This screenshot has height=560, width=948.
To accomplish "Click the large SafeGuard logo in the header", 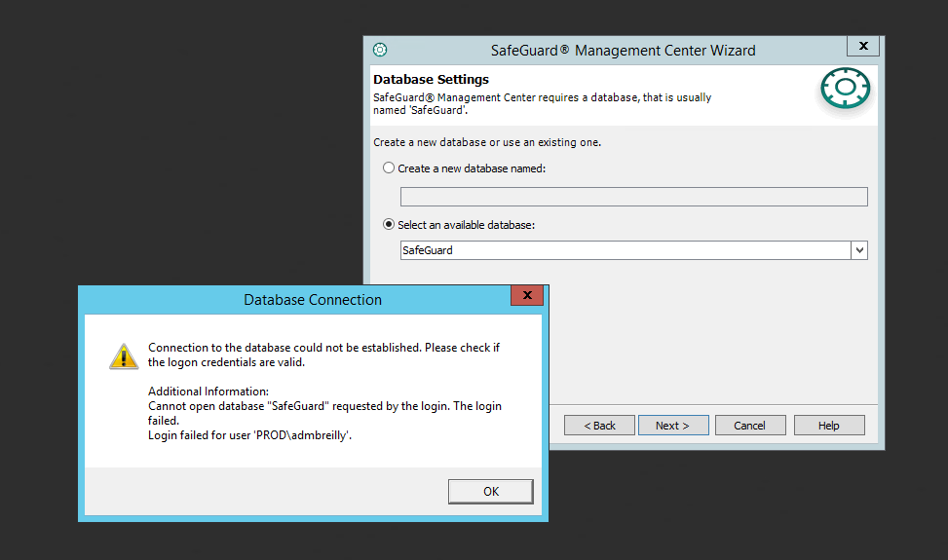I will pyautogui.click(x=846, y=89).
